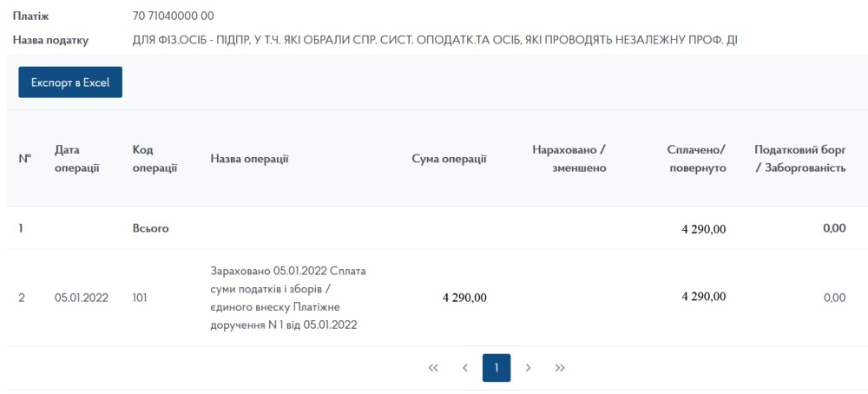Click the next page arrow

point(528,368)
